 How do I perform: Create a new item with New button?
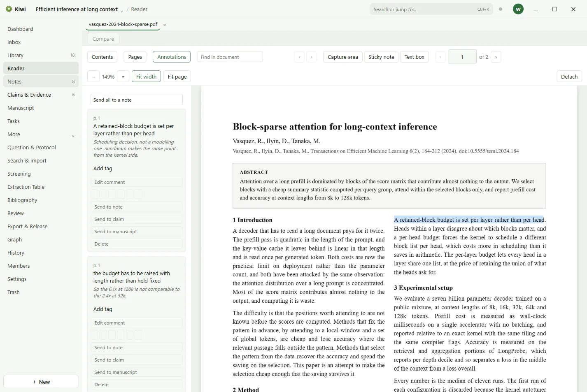coord(41,382)
